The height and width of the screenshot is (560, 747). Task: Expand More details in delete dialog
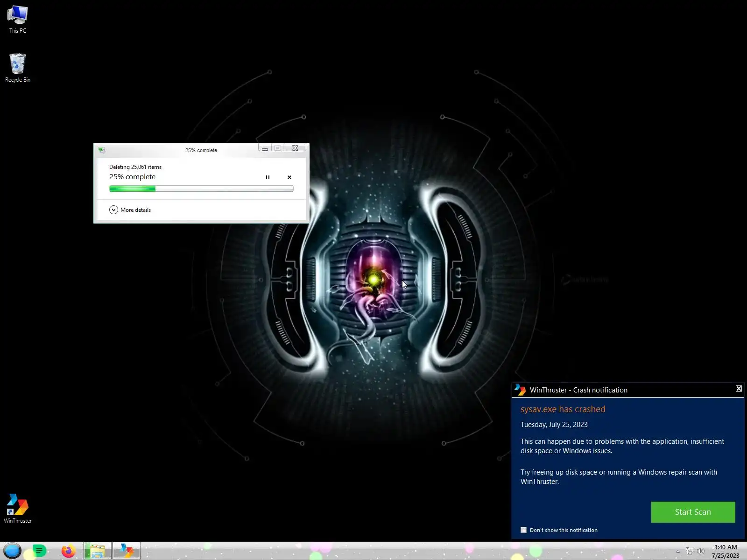pos(130,210)
